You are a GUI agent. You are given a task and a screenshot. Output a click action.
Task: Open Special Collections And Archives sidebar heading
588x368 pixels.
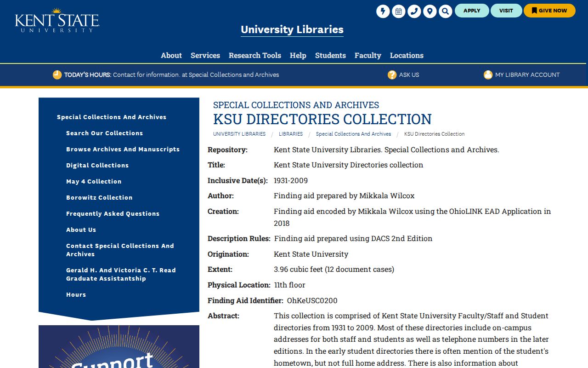112,117
